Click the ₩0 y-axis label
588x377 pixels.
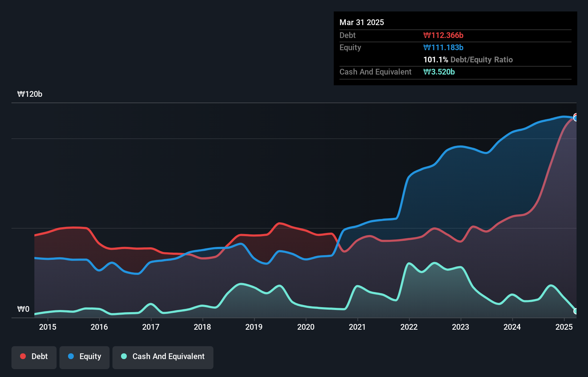23,309
